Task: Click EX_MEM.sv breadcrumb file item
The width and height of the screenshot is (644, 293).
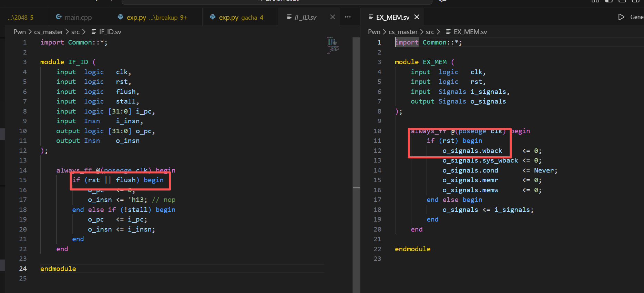Action: click(x=470, y=32)
